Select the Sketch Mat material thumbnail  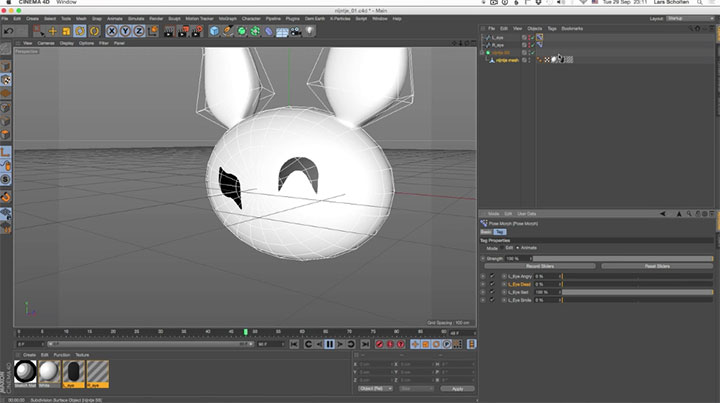25,372
